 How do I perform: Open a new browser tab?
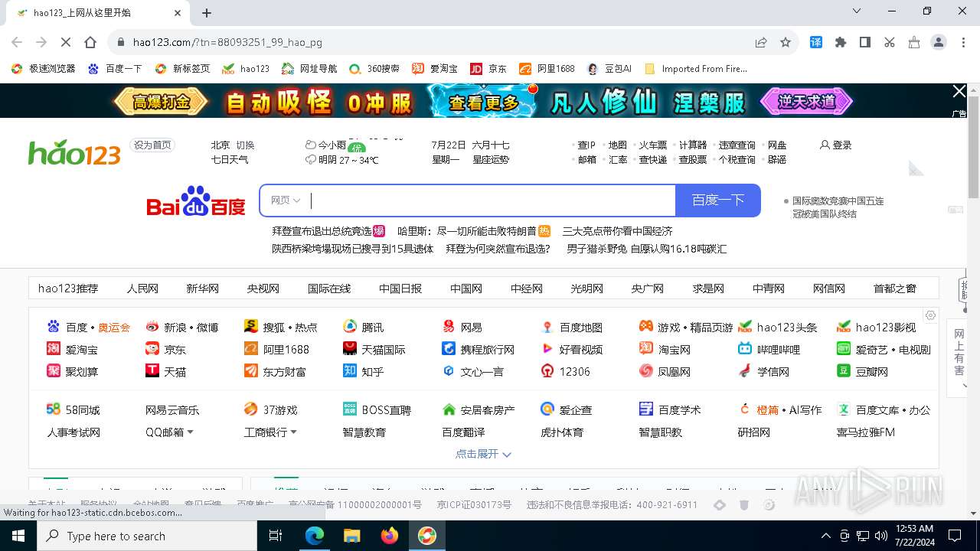coord(207,12)
